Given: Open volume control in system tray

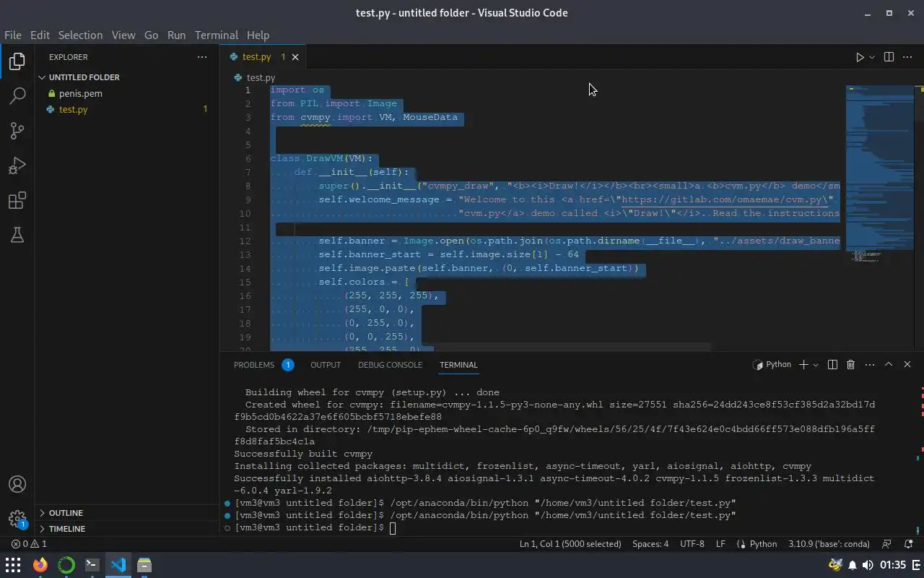Looking at the screenshot, I should point(868,565).
